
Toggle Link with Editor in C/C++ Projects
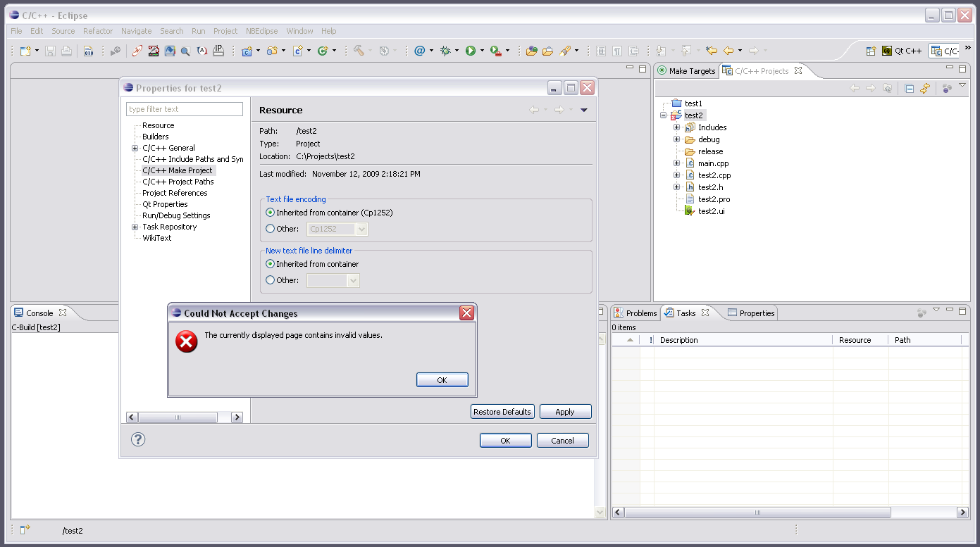point(925,89)
